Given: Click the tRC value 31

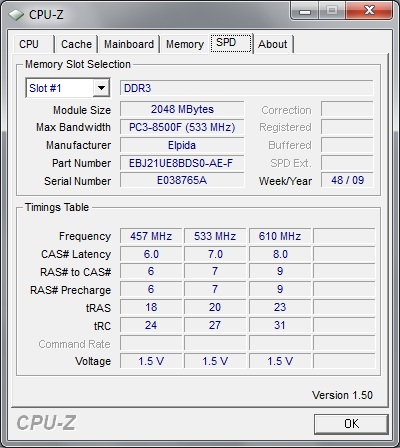Looking at the screenshot, I should (x=280, y=325).
